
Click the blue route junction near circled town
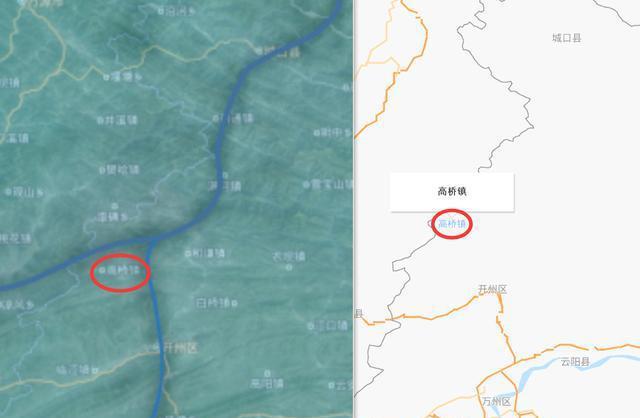(152, 240)
